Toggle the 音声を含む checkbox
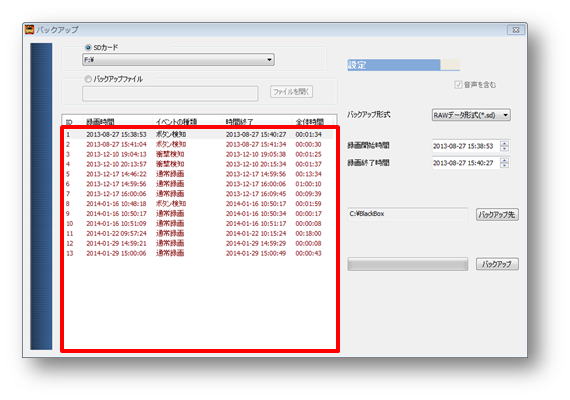 pyautogui.click(x=458, y=85)
